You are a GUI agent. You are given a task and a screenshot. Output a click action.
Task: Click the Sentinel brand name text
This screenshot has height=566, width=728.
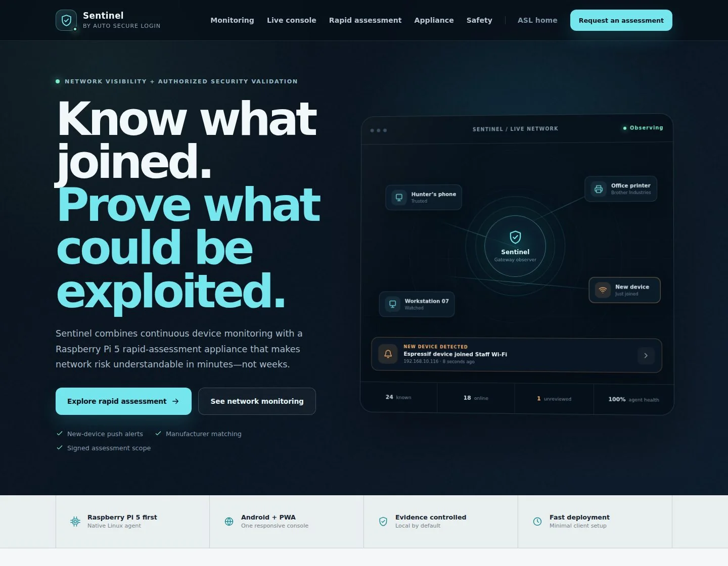tap(103, 16)
